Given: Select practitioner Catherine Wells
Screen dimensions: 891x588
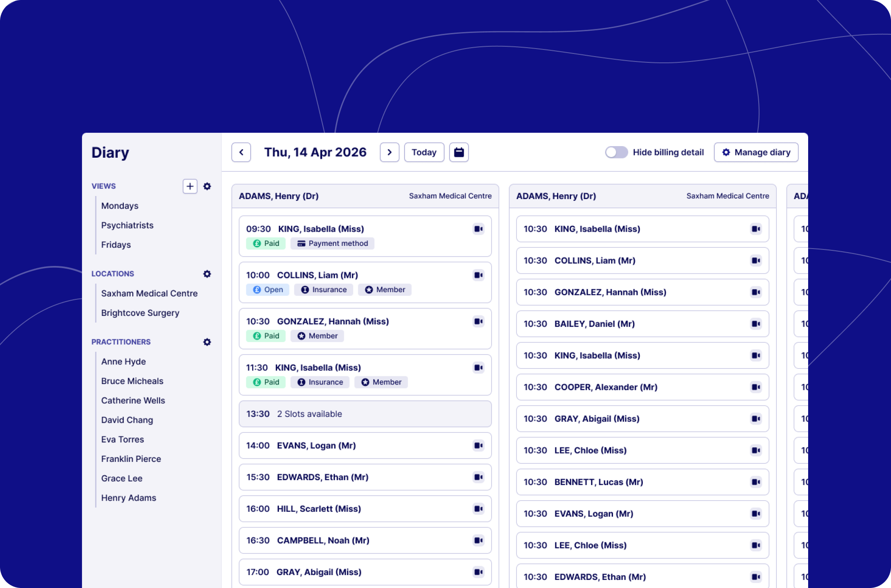Looking at the screenshot, I should pos(133,400).
